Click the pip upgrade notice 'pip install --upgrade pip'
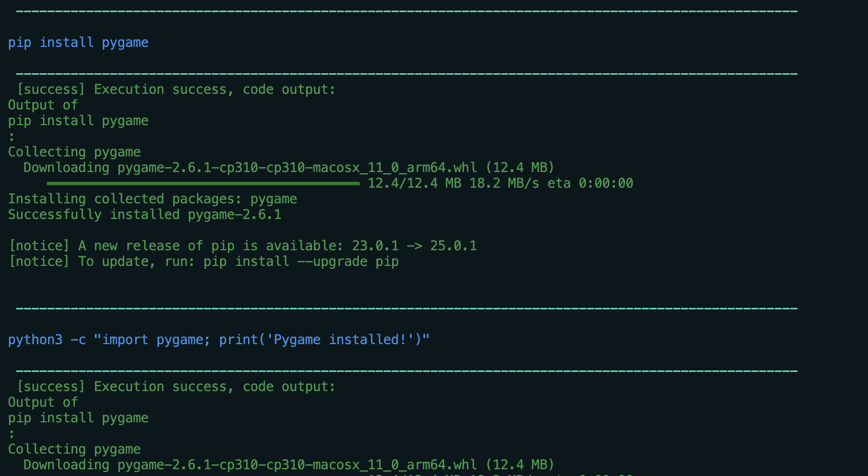This screenshot has width=868, height=476. 301,261
